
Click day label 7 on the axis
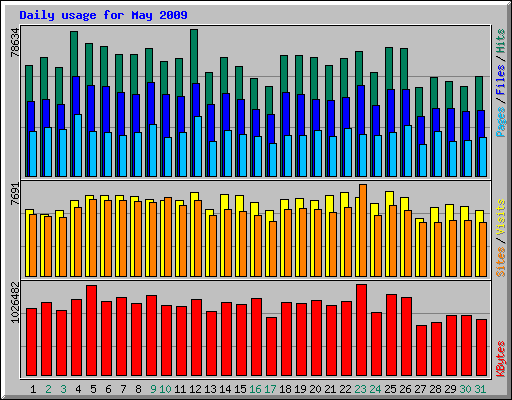point(123,389)
